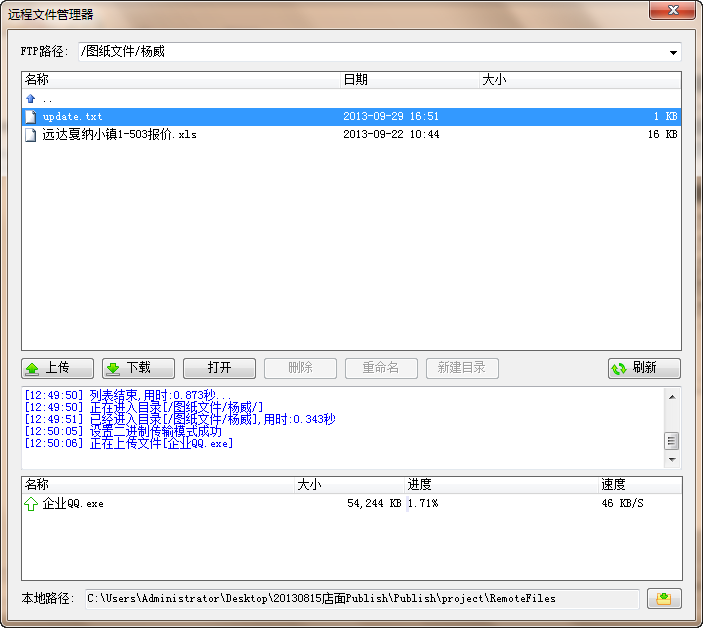Click the 重命名 rename button
This screenshot has height=628, width=703.
tap(381, 368)
